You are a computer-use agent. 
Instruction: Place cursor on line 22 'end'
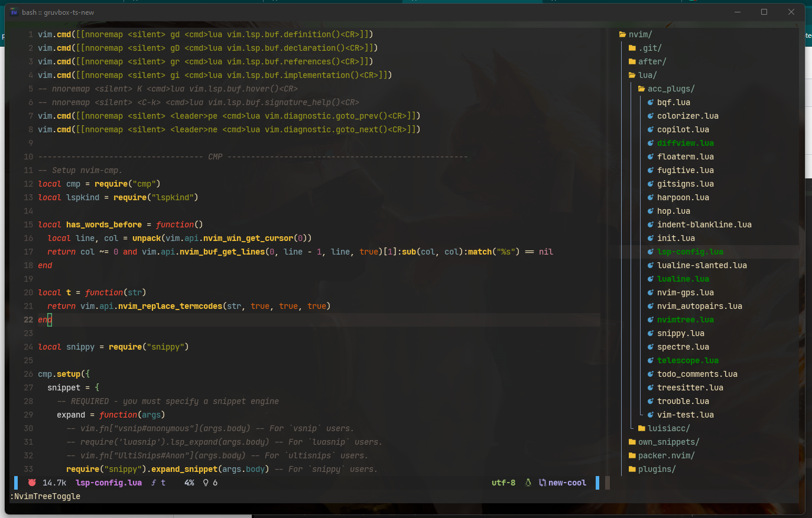pyautogui.click(x=45, y=320)
